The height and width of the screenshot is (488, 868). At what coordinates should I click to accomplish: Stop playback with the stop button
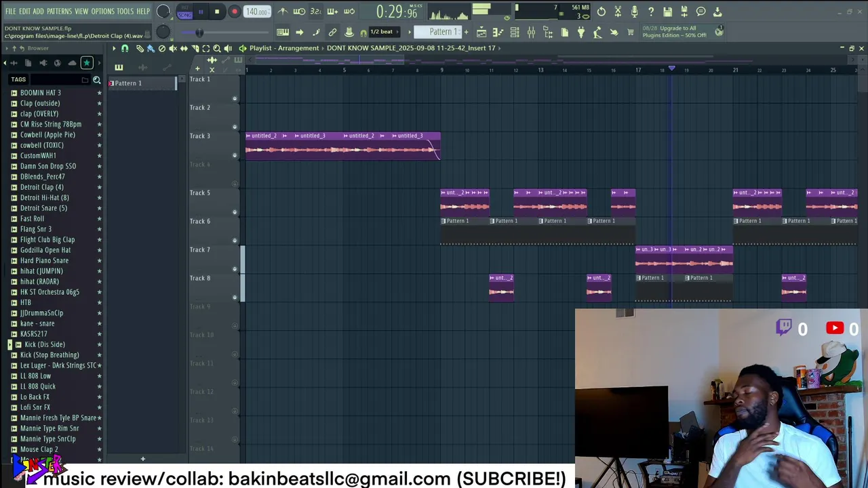[x=217, y=12]
